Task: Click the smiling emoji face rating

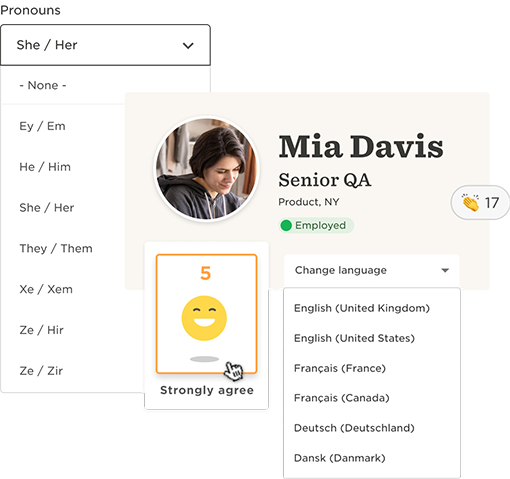Action: click(204, 318)
